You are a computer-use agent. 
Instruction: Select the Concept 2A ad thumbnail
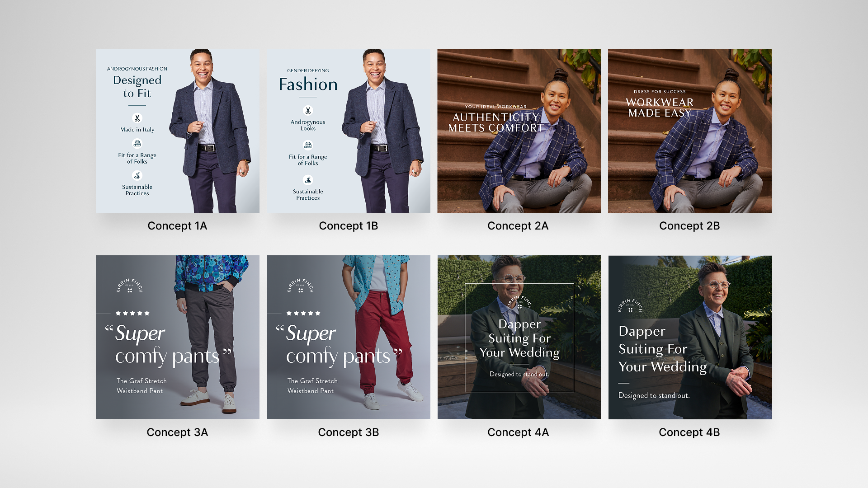[519, 131]
